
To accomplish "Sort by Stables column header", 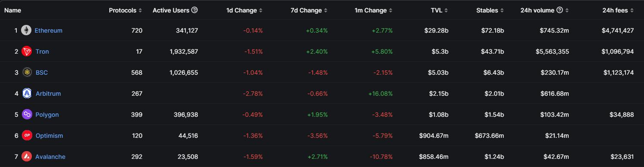I will (x=490, y=10).
